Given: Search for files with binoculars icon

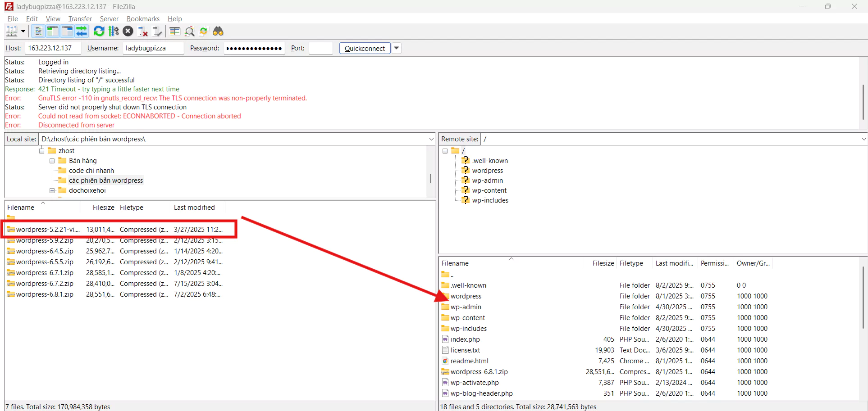Looking at the screenshot, I should 218,31.
